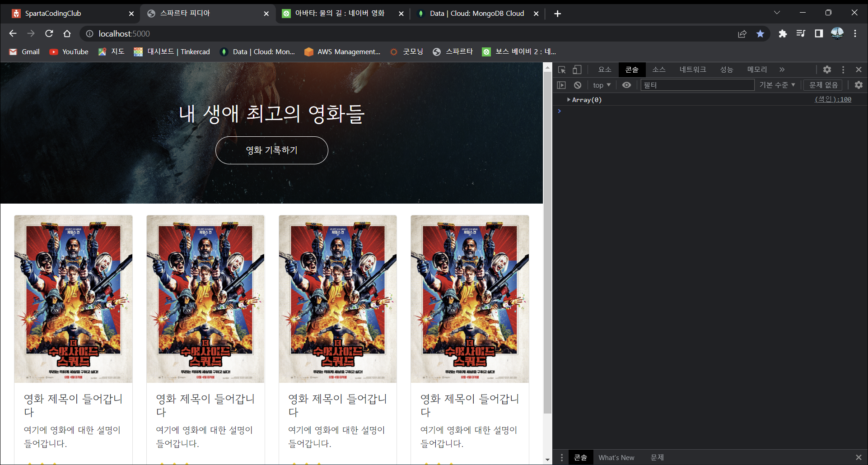The width and height of the screenshot is (868, 465).
Task: Open the 기본 수준 log level dropdown
Action: 777,85
